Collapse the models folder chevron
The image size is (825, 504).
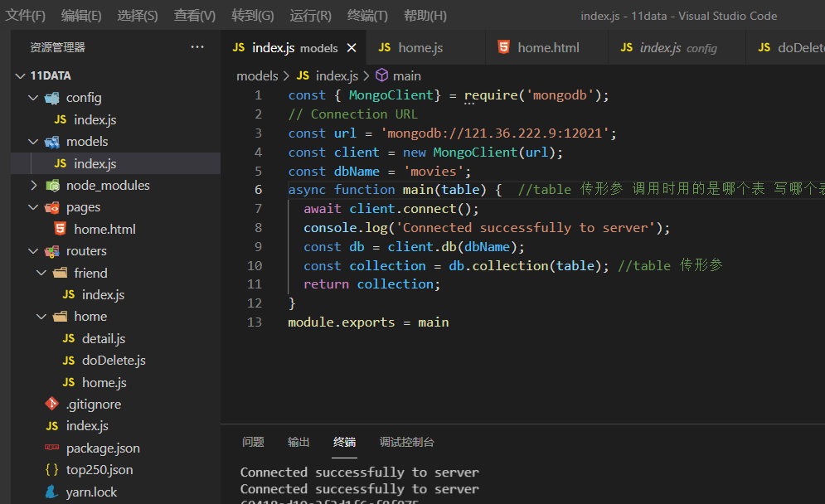pyautogui.click(x=33, y=142)
